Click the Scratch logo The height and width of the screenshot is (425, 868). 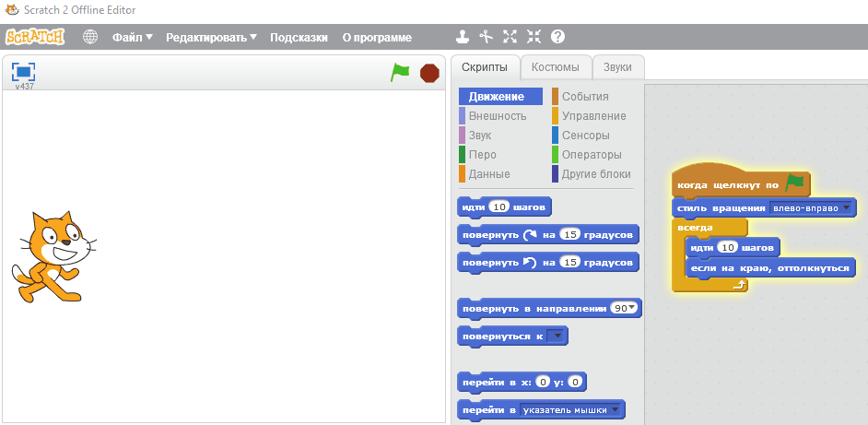point(35,38)
